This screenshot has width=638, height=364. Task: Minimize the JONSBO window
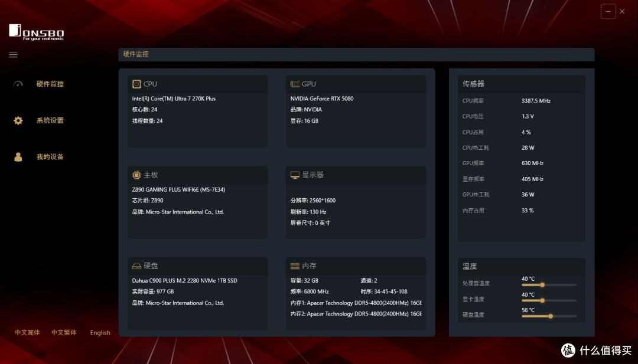coord(608,11)
